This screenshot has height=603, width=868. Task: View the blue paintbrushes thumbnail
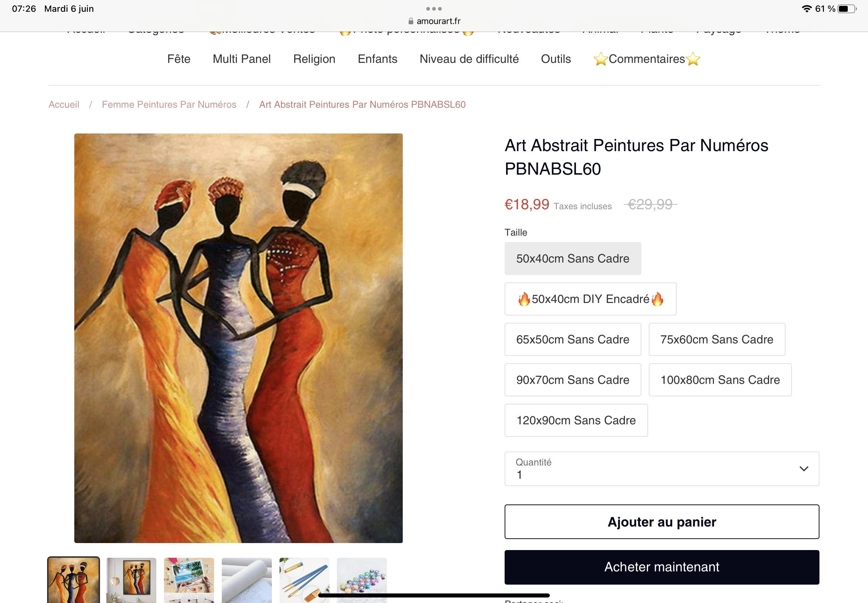tap(304, 580)
